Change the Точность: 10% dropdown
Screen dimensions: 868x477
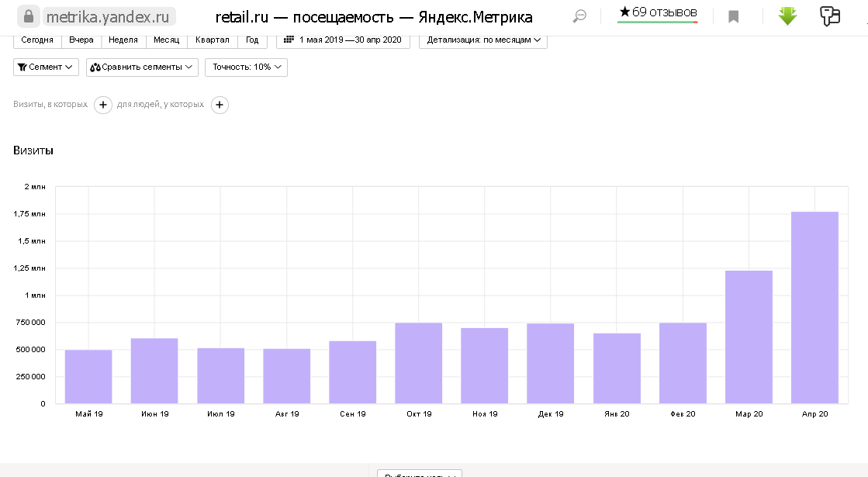247,67
